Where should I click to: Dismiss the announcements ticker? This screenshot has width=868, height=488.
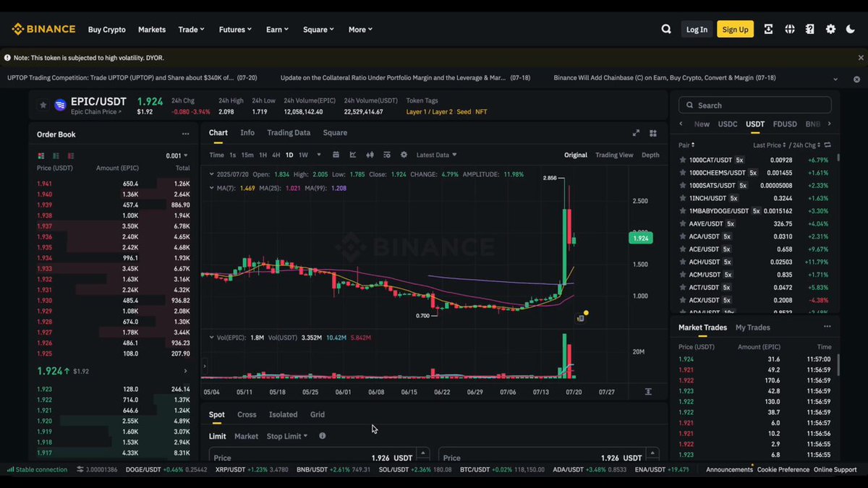click(x=856, y=78)
